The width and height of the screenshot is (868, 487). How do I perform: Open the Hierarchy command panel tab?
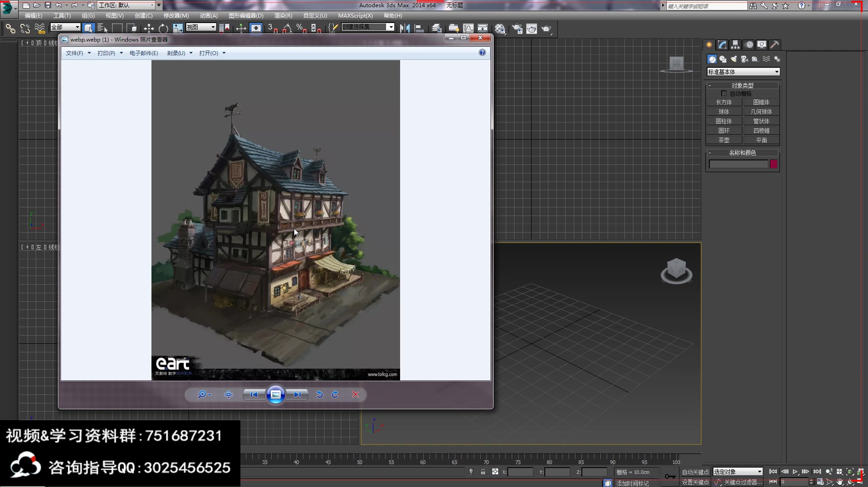(735, 45)
